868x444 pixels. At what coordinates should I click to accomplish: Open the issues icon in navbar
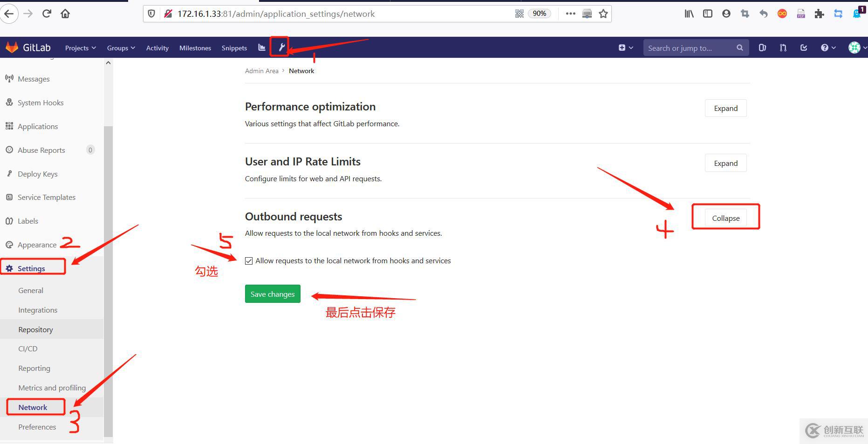coord(762,48)
